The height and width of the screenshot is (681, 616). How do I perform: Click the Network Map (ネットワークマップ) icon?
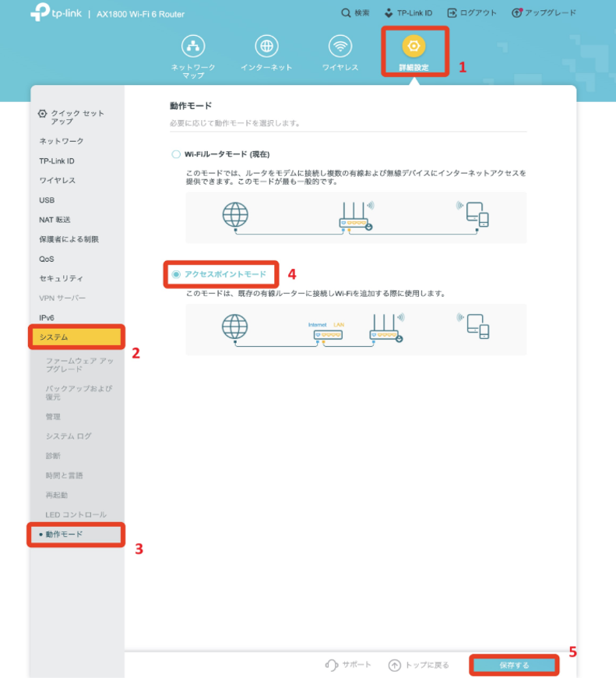193,46
